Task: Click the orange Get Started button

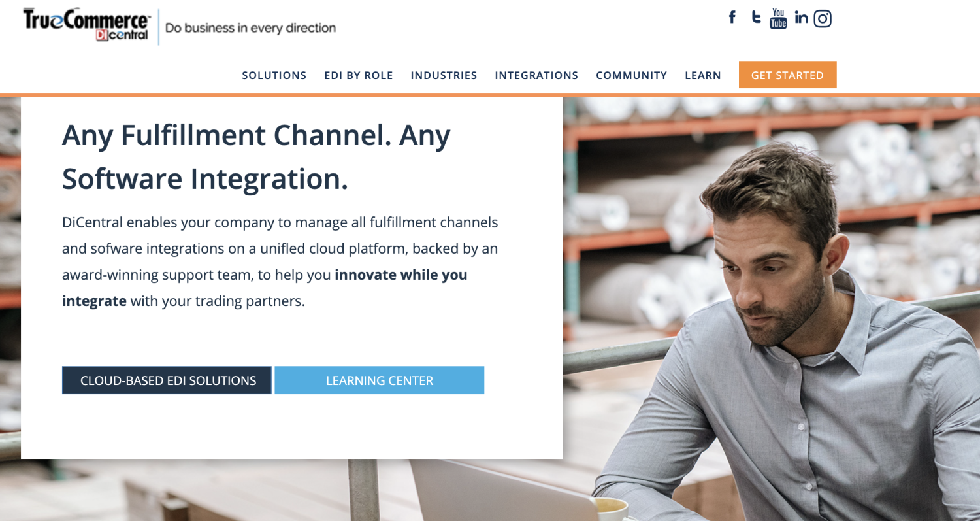Action: click(x=788, y=75)
